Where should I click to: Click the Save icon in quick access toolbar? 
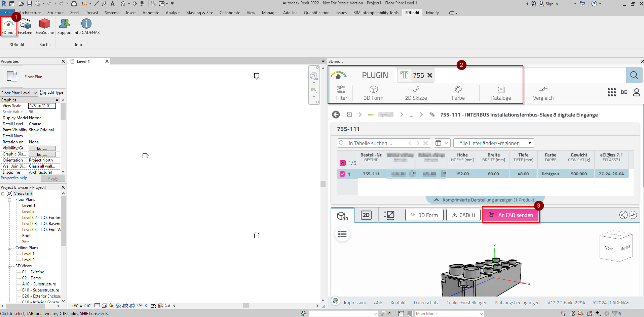pyautogui.click(x=30, y=4)
